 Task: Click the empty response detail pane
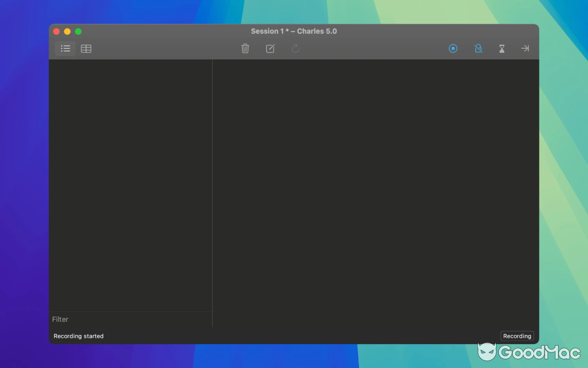pyautogui.click(x=374, y=184)
